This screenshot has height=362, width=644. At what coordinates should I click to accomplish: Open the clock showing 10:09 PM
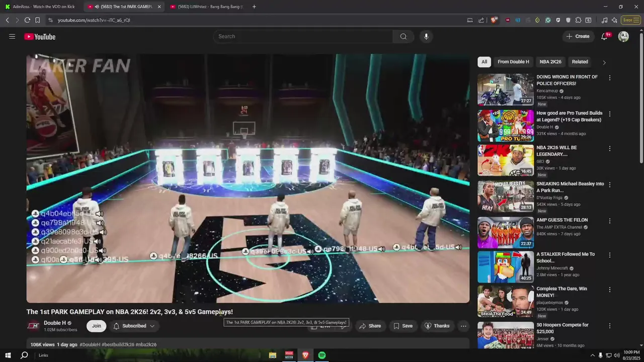click(632, 355)
